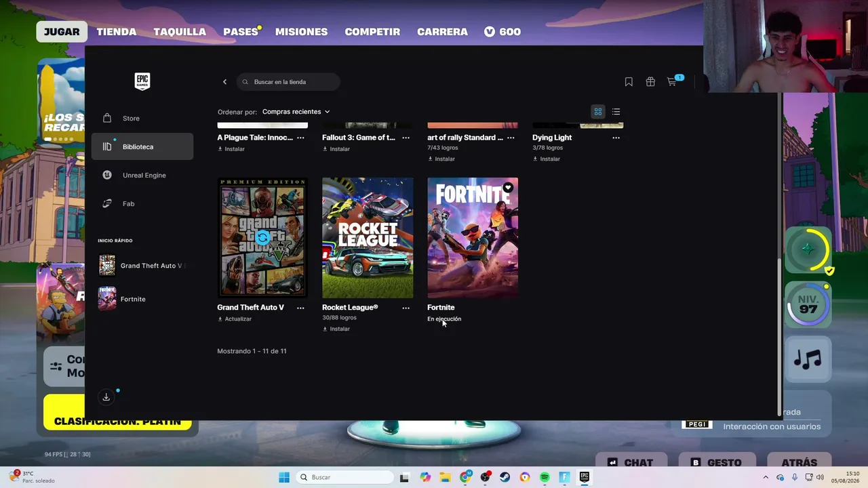Open the TIENDA tab in Fortnite
Image resolution: width=868 pixels, height=488 pixels.
[x=117, y=32]
